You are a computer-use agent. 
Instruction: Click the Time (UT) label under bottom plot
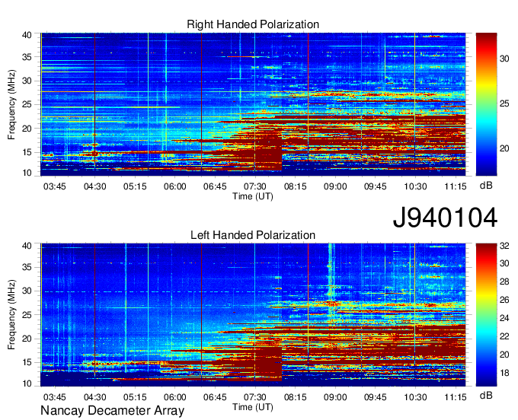point(253,407)
